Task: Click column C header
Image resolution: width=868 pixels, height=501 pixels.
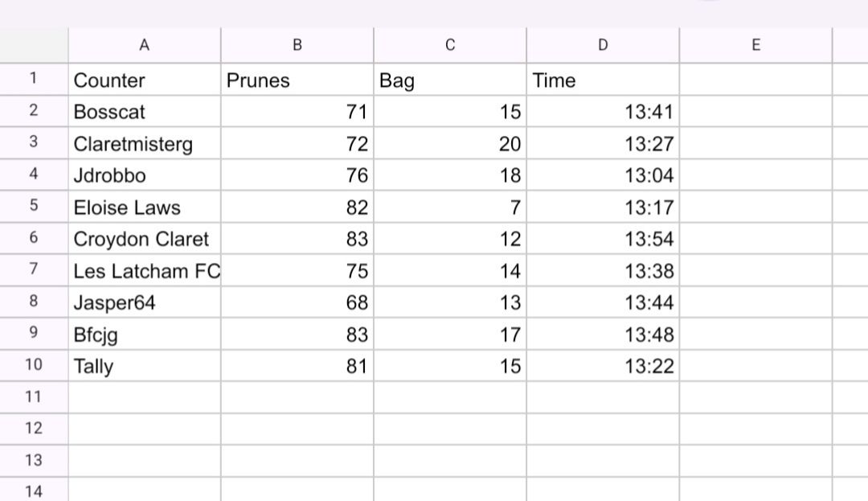Action: click(x=450, y=46)
